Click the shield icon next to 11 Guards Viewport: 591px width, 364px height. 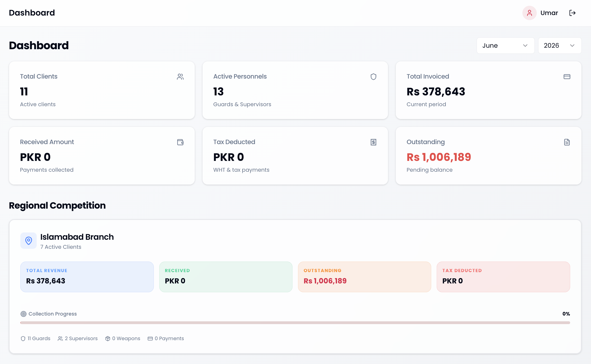23,338
